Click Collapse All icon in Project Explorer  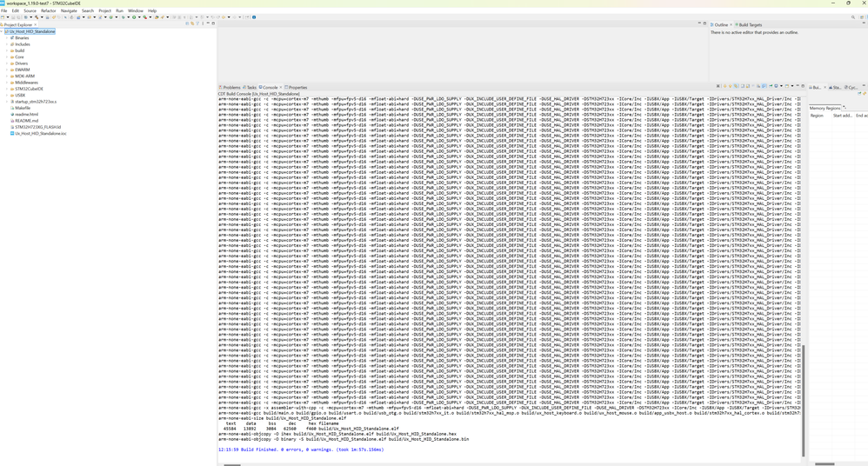point(187,23)
